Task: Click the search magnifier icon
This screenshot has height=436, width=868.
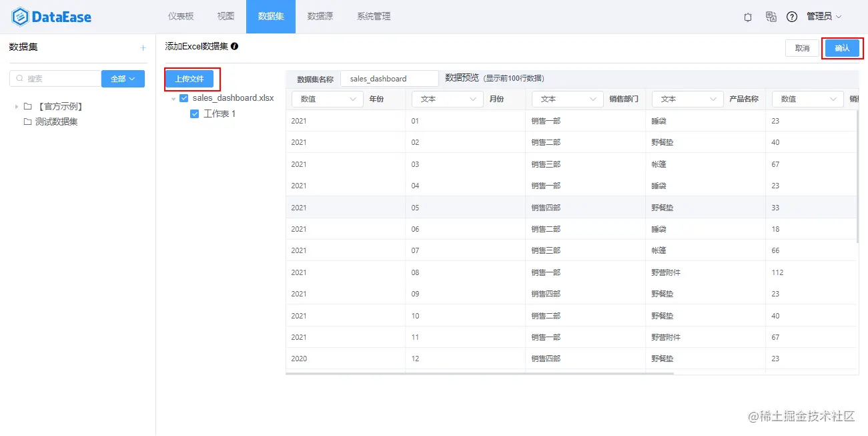Action: tap(19, 79)
